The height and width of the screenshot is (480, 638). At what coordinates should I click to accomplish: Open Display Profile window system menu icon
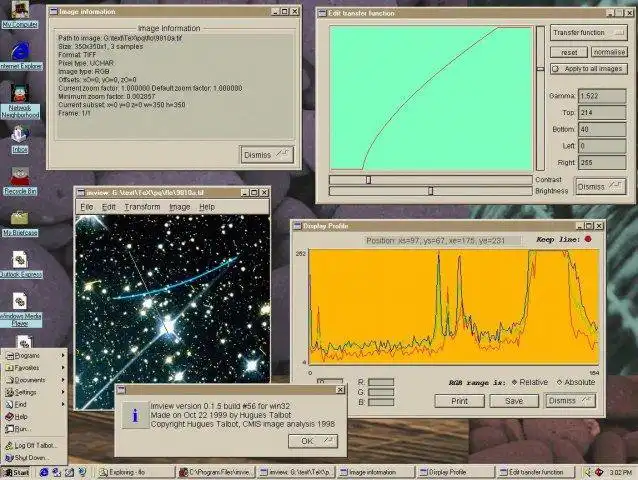click(x=297, y=226)
